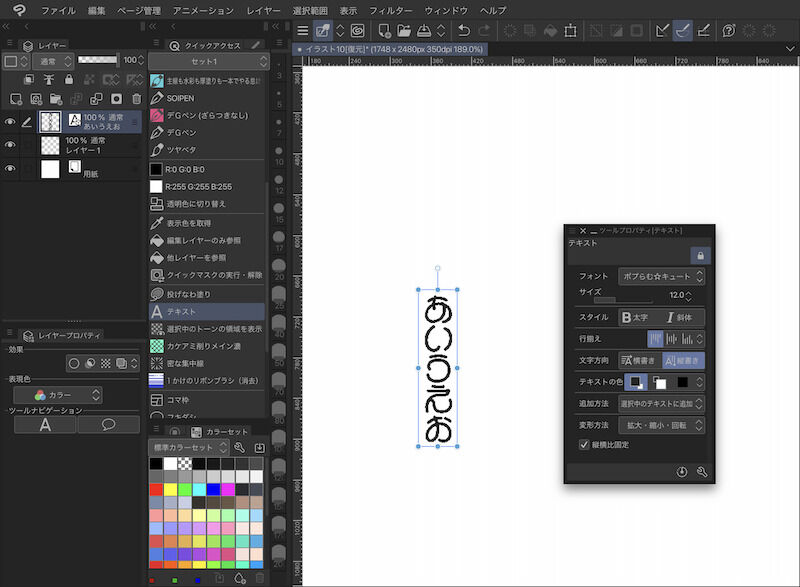Open the レイヤー menu

click(263, 10)
